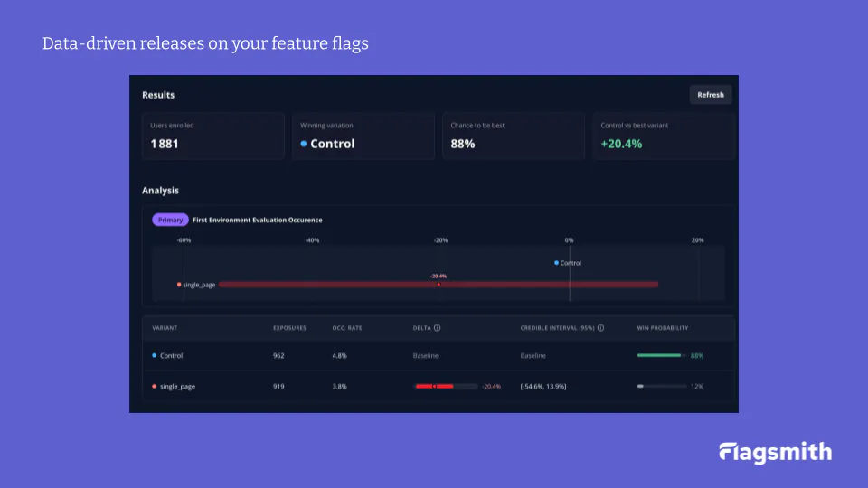The height and width of the screenshot is (488, 868).
Task: Click the EXPOSURES column header
Action: coord(289,328)
